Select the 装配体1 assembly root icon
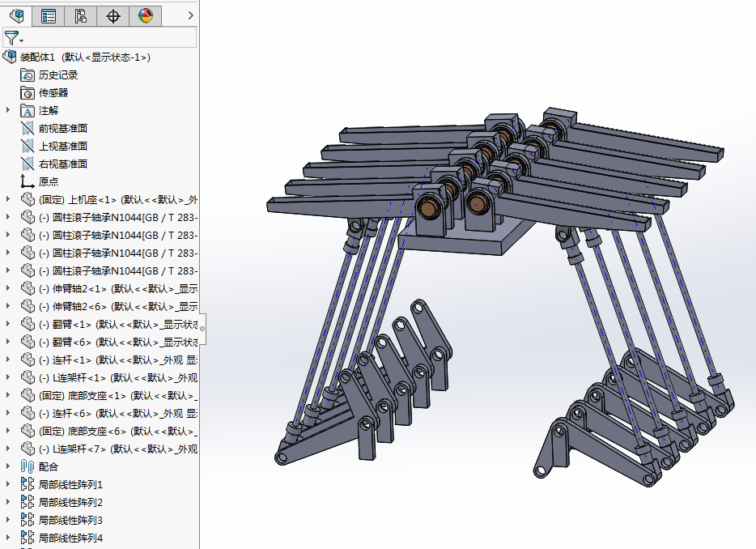The width and height of the screenshot is (756, 549). (10, 57)
